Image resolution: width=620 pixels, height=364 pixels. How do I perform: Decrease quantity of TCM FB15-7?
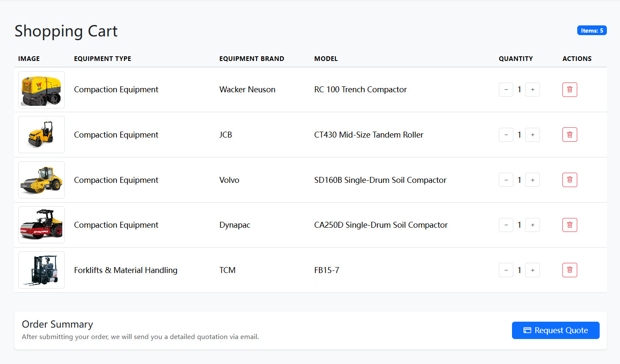point(506,270)
